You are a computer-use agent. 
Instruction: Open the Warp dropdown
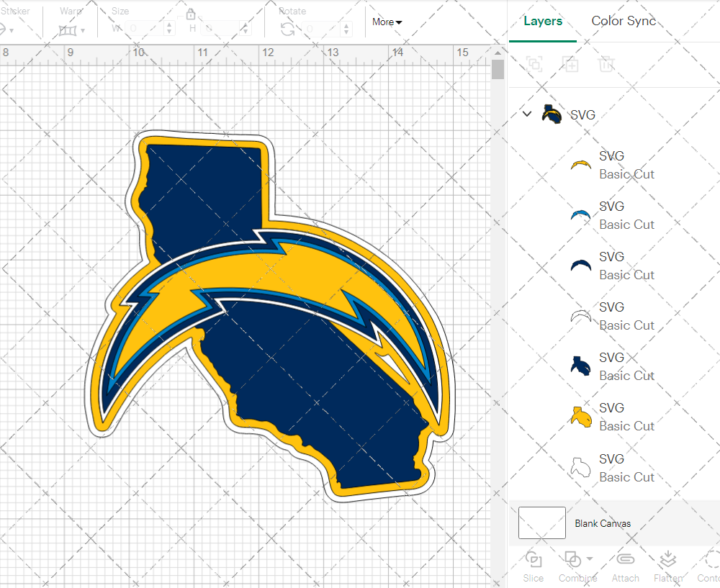pos(72,30)
